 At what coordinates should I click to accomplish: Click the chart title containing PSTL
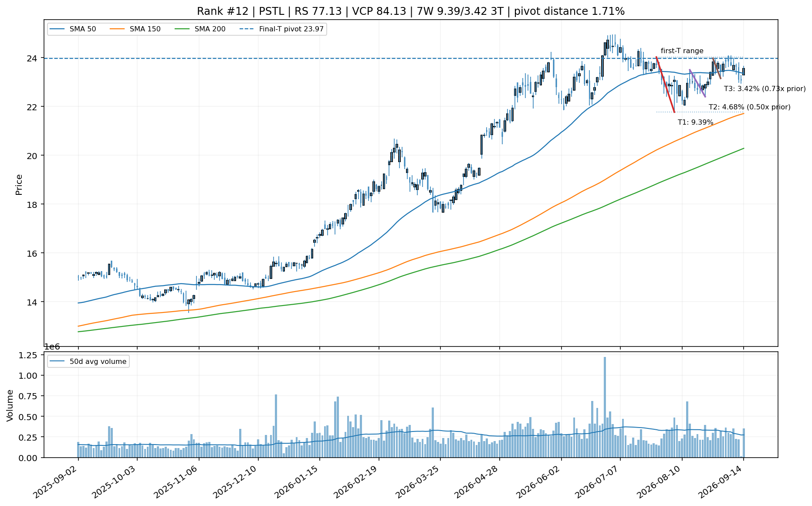(x=410, y=11)
